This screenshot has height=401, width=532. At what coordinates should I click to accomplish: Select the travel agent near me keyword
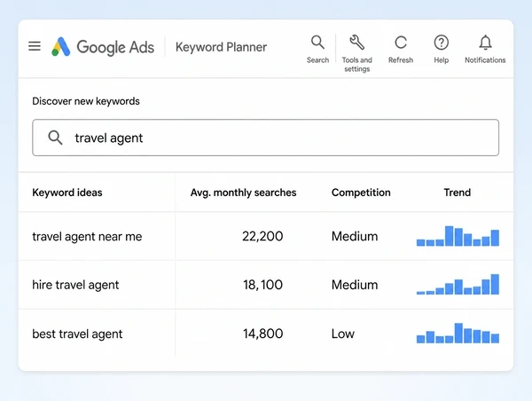[87, 236]
